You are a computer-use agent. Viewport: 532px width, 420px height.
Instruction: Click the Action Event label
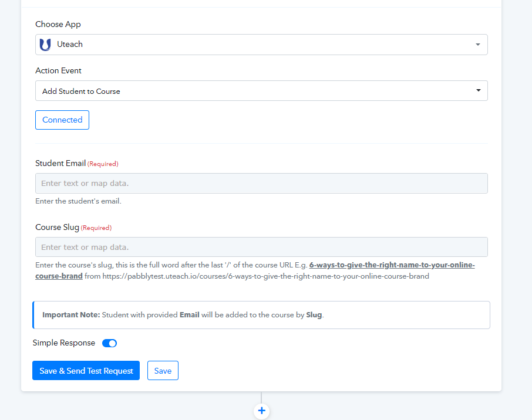coord(58,70)
